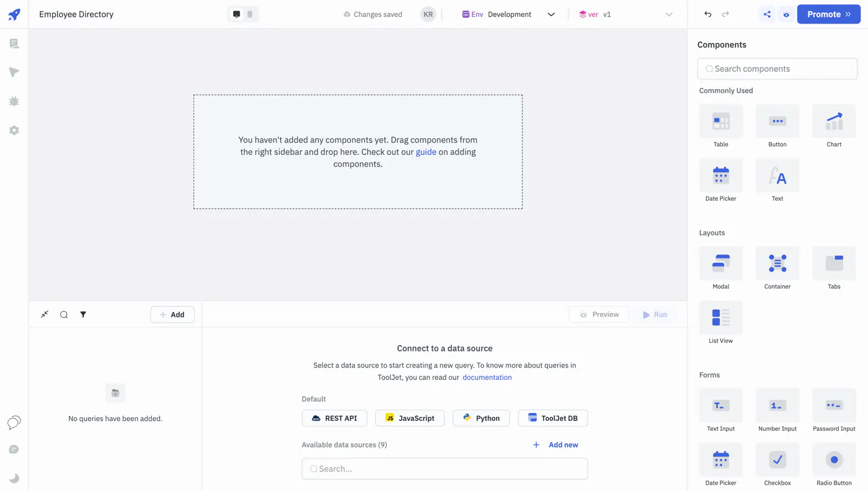Open the Inspector cursor icon in sidebar
This screenshot has height=491, width=868.
[x=14, y=73]
